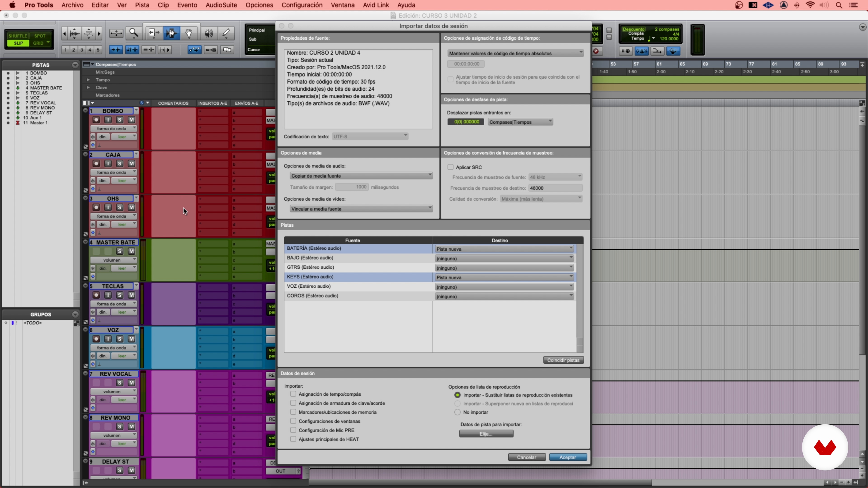
Task: Click the MIDI notes vertical zoom button
Action: [88, 33]
